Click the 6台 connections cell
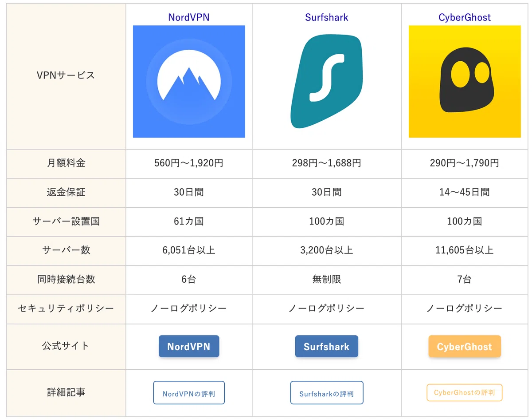532x419 pixels. click(189, 280)
